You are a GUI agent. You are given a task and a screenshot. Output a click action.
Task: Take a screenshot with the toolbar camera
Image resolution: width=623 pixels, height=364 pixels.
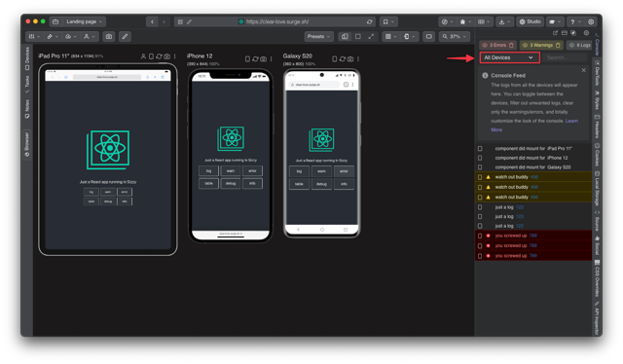[x=108, y=37]
